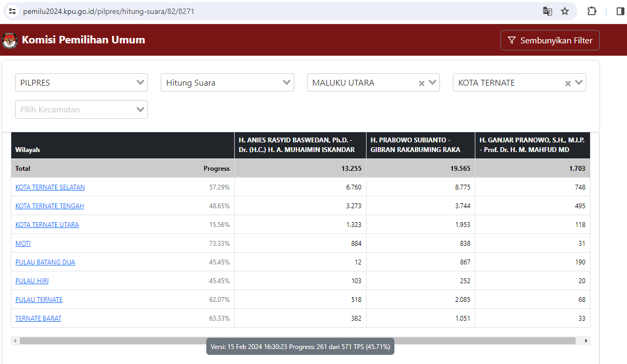This screenshot has width=627, height=364.
Task: Toggle the browser side panel icon
Action: tap(621, 11)
